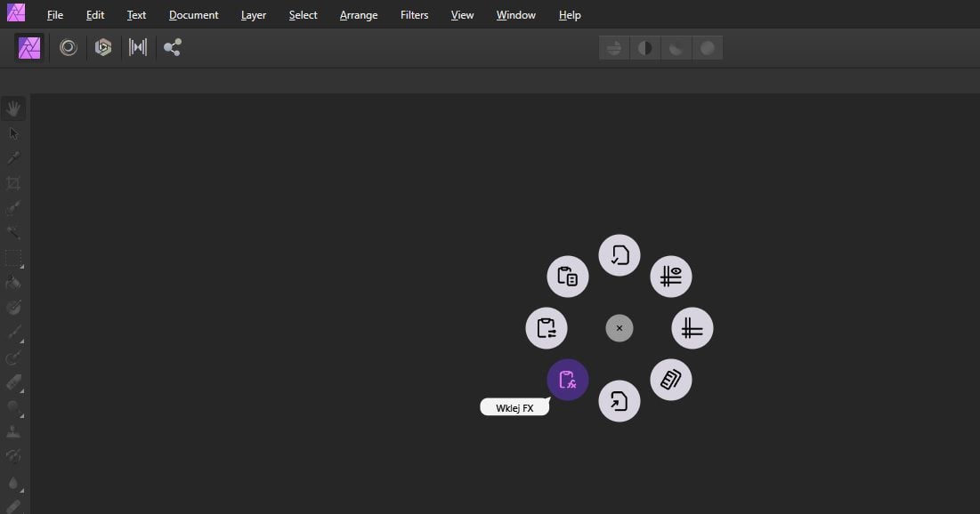Viewport: 980px width, 514px height.
Task: Click the document with arrow radial icon
Action: point(620,401)
